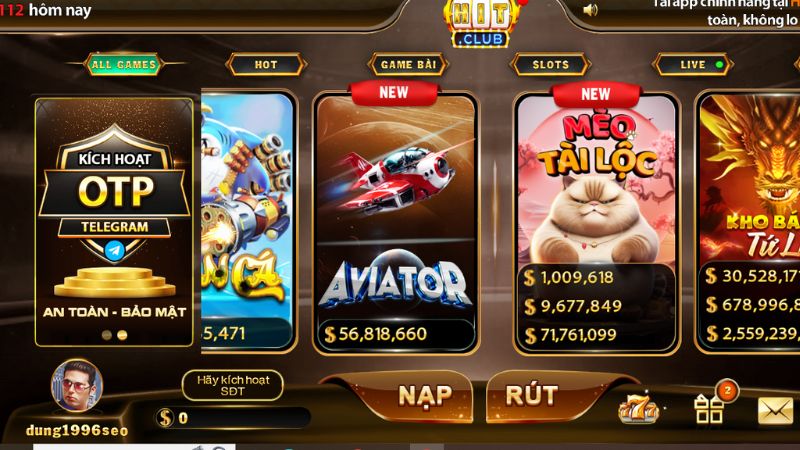
Task: Click the HIT CLUB logo
Action: [480, 23]
